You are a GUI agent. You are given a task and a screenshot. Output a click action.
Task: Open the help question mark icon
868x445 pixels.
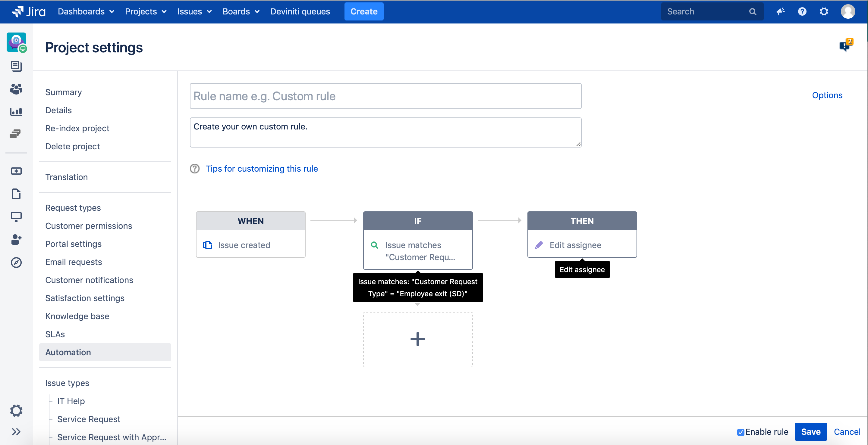[x=802, y=11]
